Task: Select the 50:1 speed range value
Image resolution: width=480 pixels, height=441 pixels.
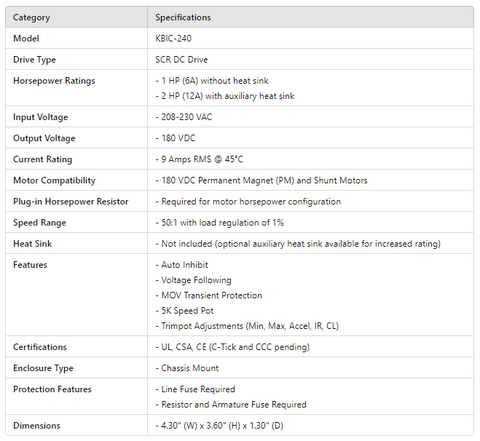Action: [220, 223]
